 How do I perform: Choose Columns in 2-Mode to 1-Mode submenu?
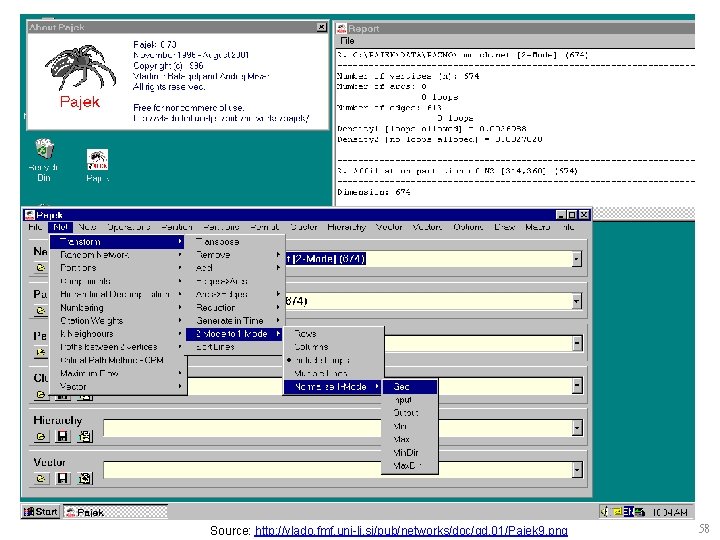pyautogui.click(x=333, y=347)
